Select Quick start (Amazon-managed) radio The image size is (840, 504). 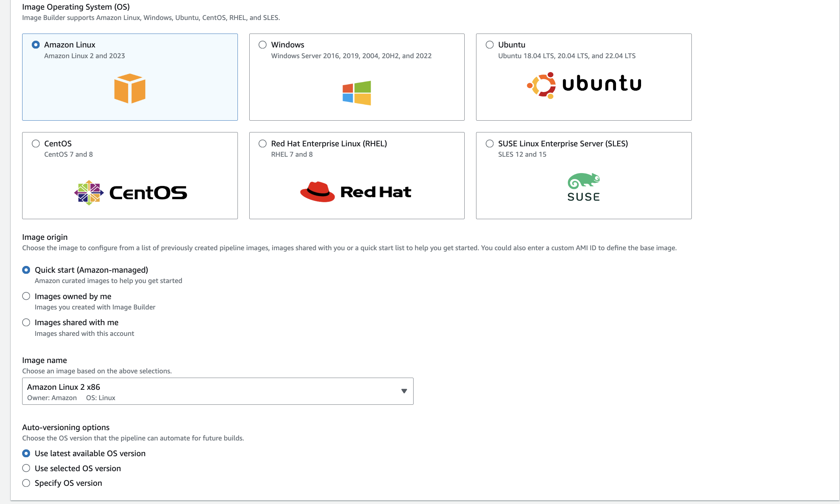pos(26,270)
